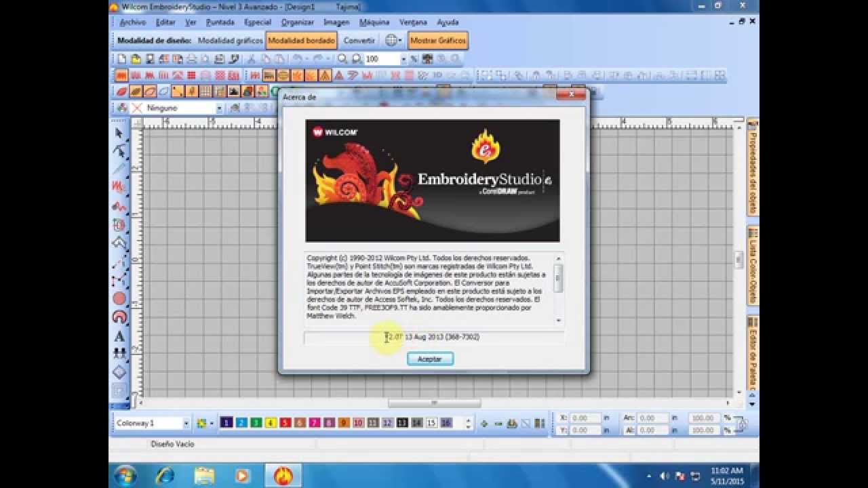Select thread color 3 green swatch
The image size is (868, 488).
(256, 423)
